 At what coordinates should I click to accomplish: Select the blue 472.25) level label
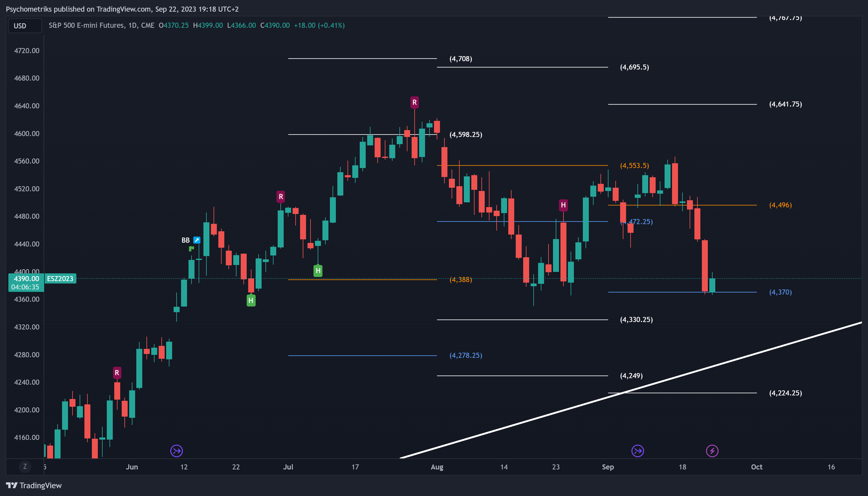pos(637,222)
